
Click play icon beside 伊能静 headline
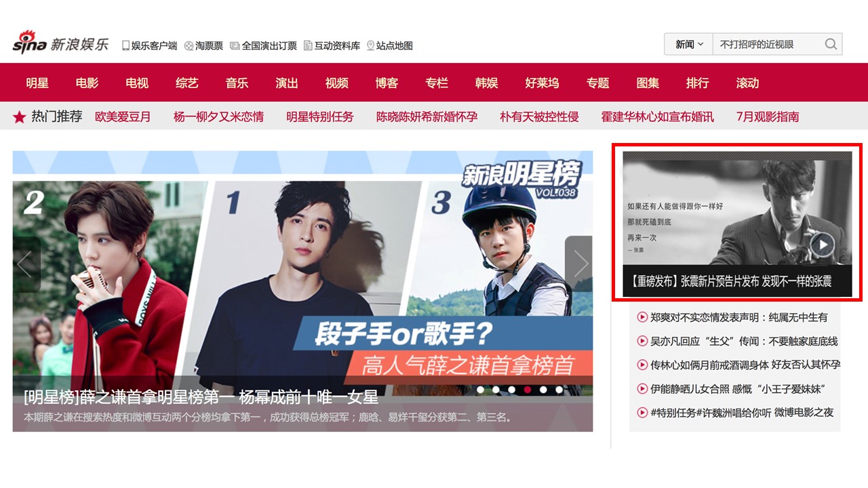642,388
